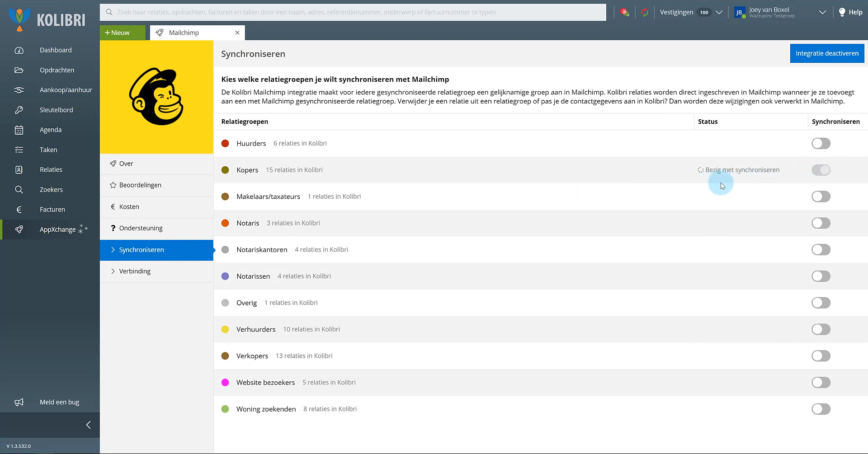This screenshot has height=454, width=868.
Task: Open the Beoordelingen section
Action: pos(156,185)
